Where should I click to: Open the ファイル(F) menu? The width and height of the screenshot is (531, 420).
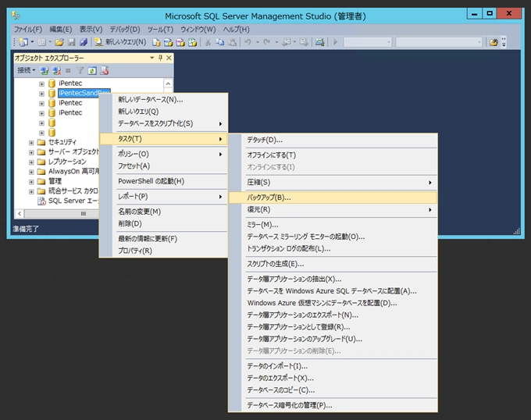point(28,30)
